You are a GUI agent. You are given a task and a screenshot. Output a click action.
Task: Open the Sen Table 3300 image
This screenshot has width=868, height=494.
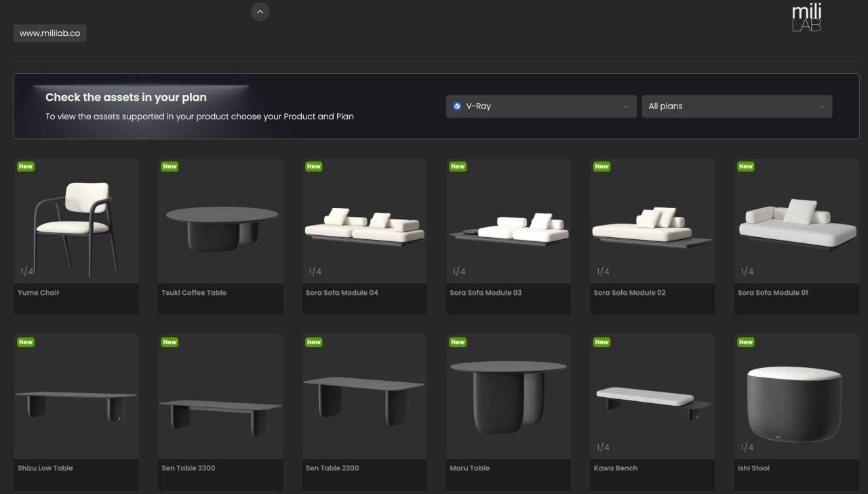pos(220,396)
